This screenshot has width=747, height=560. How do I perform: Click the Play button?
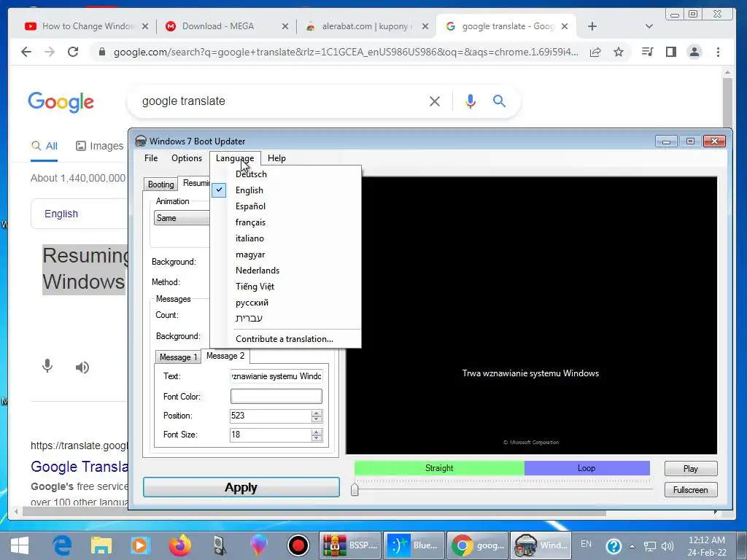690,469
